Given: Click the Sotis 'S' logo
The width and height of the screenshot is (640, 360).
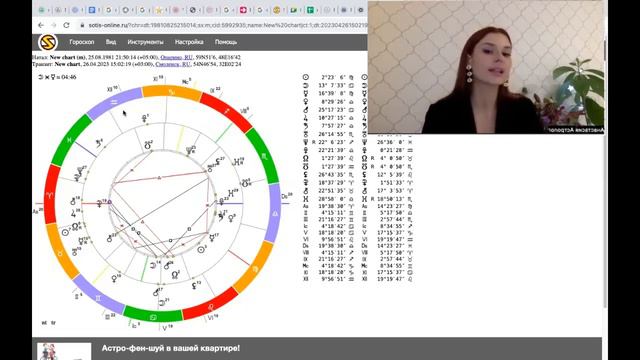Looking at the screenshot, I should pyautogui.click(x=48, y=42).
